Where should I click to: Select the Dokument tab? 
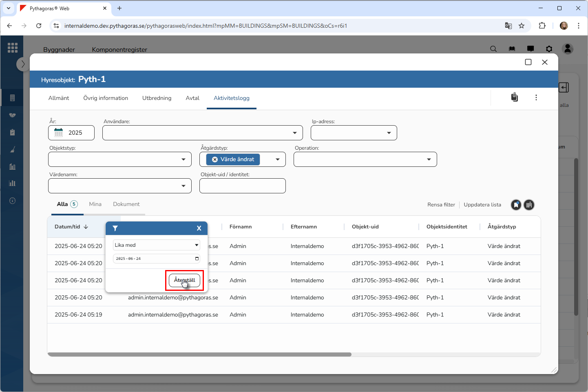126,204
